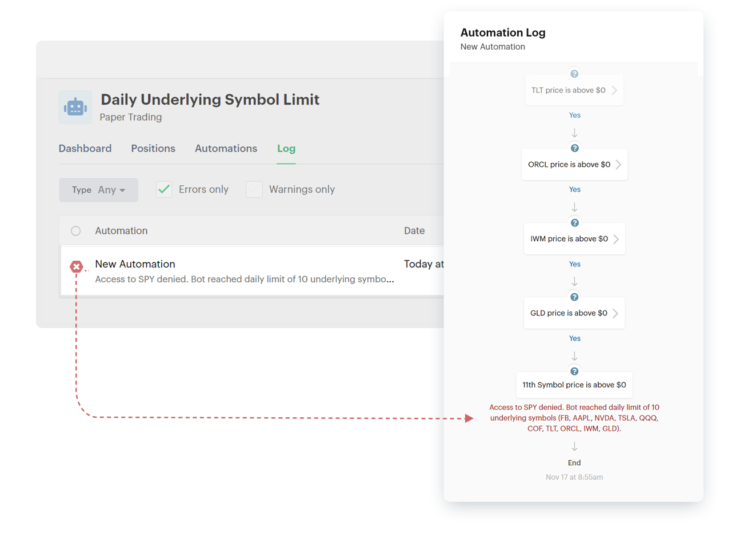Click question mark icon above 11th Symbol decision

click(x=575, y=372)
